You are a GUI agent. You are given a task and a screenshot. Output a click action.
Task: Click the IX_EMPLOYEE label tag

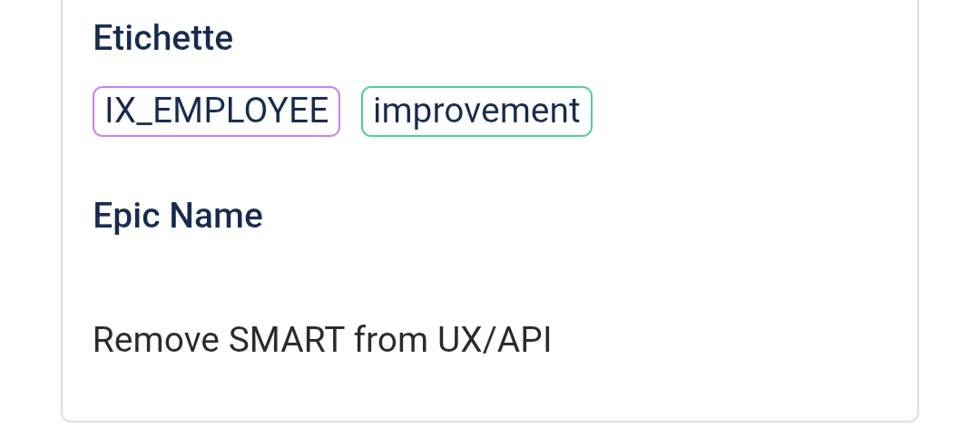tap(216, 112)
